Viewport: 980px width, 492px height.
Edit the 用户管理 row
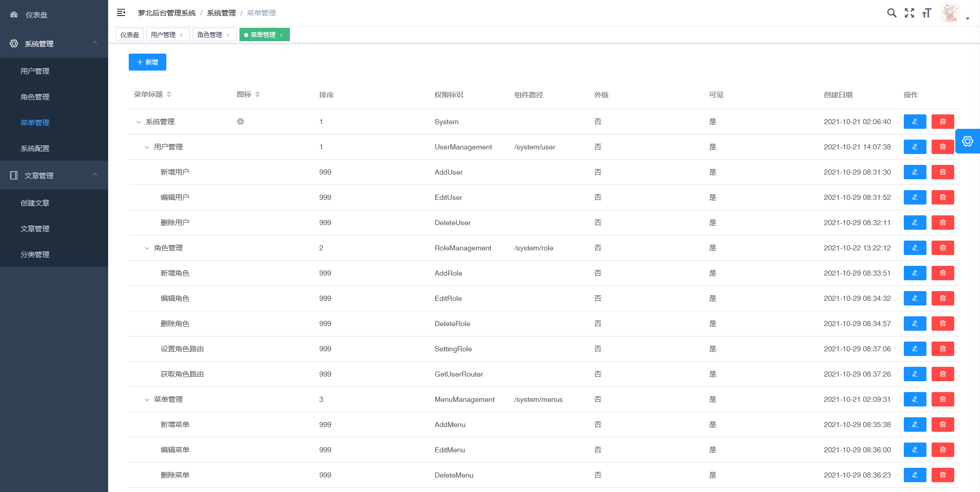(x=915, y=147)
